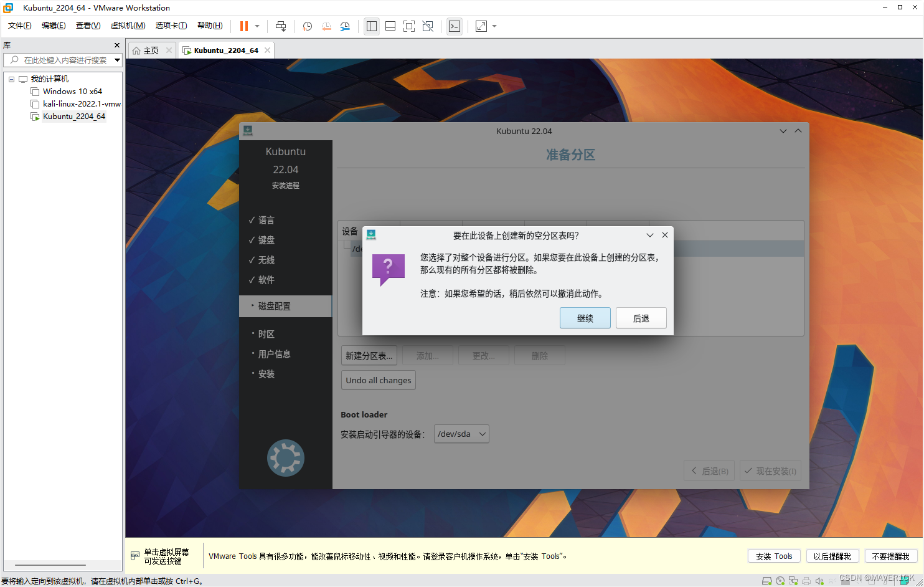Click the 以后提醒我 button

[832, 556]
